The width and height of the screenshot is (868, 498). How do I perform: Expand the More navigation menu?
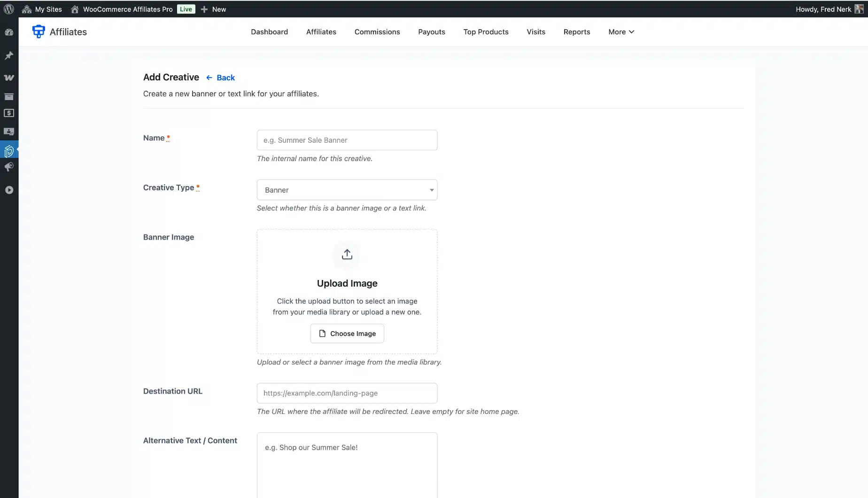point(621,32)
